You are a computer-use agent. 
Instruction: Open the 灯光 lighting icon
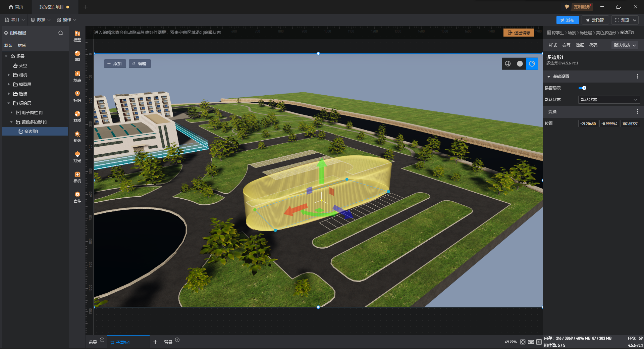[77, 156]
